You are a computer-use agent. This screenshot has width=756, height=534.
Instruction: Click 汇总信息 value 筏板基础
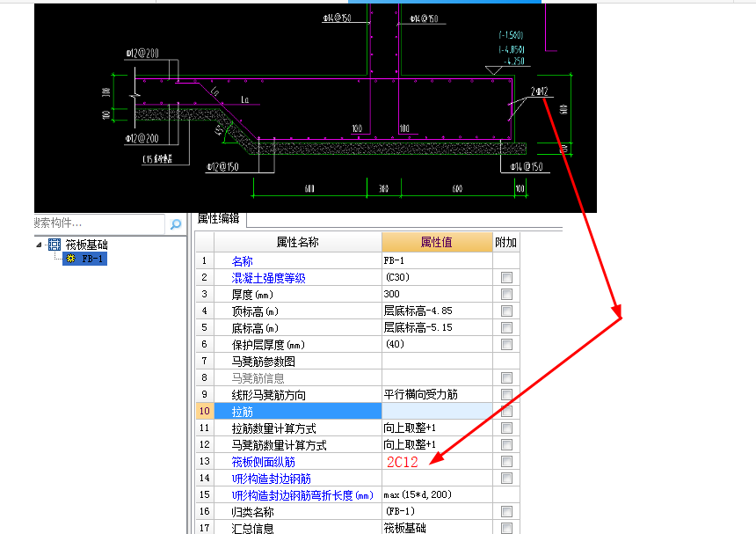click(437, 528)
